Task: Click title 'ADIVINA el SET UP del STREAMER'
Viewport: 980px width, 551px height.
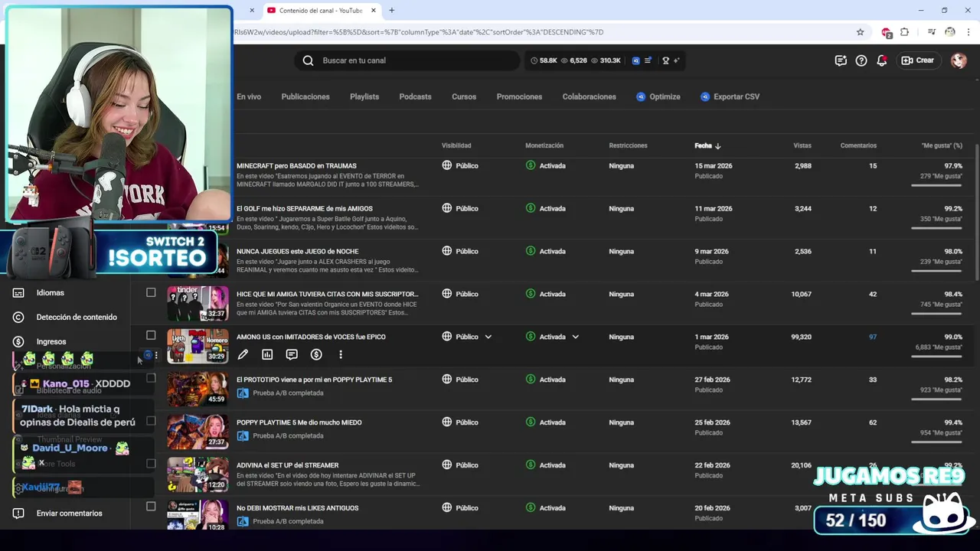Action: pyautogui.click(x=287, y=465)
